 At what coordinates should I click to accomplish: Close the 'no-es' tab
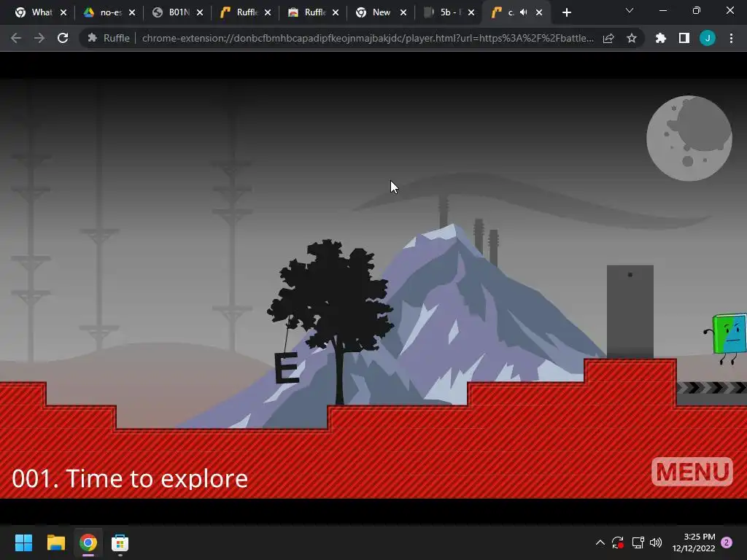[132, 13]
